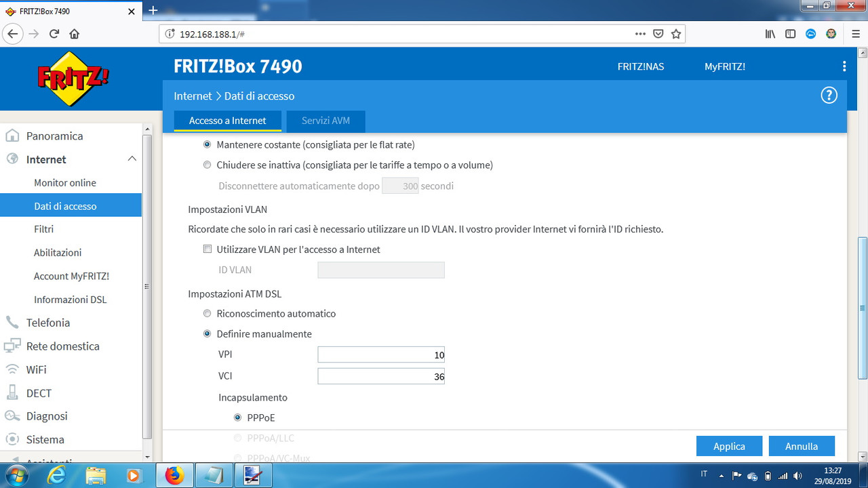The width and height of the screenshot is (868, 488).
Task: Open Informazioni DSL submenu item
Action: [71, 300]
